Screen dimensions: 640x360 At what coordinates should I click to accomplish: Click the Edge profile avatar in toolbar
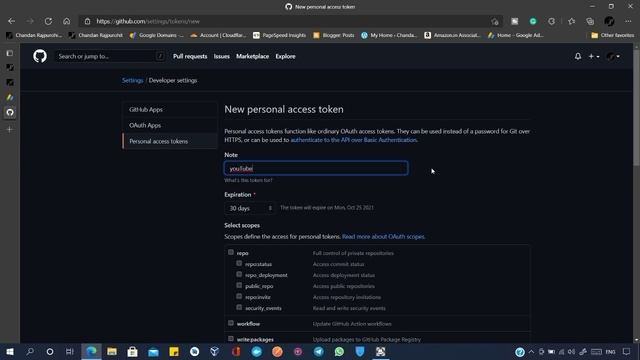609,21
